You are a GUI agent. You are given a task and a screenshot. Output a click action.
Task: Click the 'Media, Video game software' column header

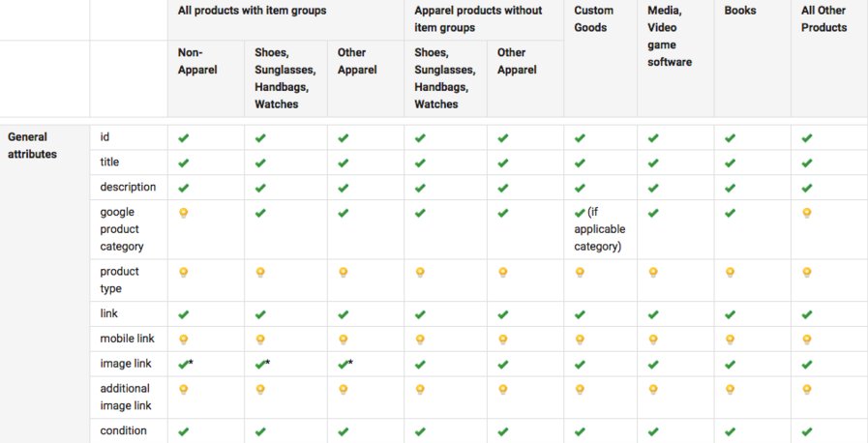pos(667,36)
